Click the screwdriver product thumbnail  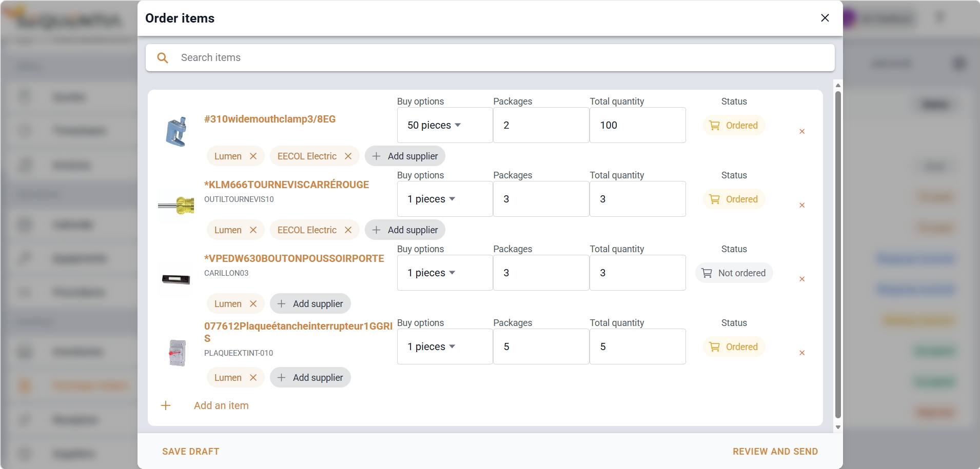177,206
